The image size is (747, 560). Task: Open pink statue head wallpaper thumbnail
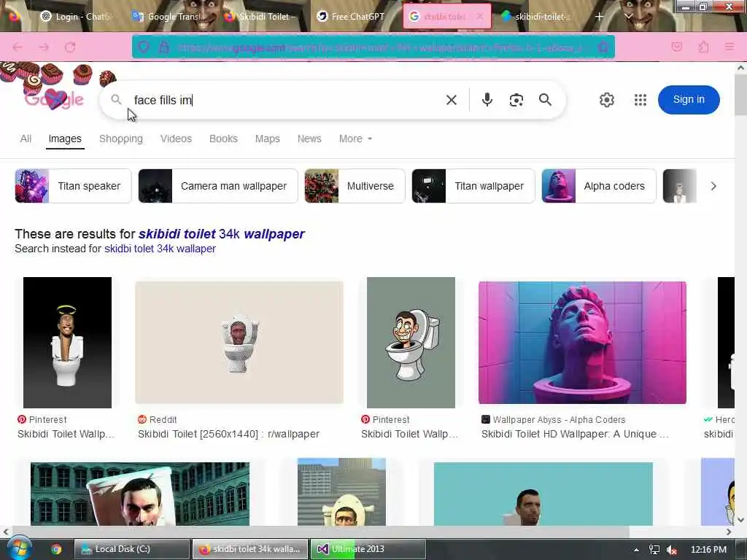click(582, 343)
